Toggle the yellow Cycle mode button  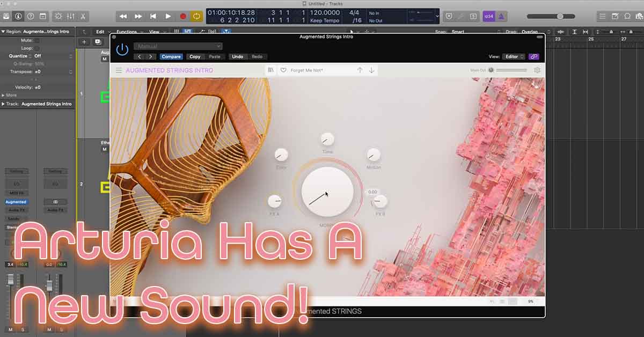[x=197, y=17]
